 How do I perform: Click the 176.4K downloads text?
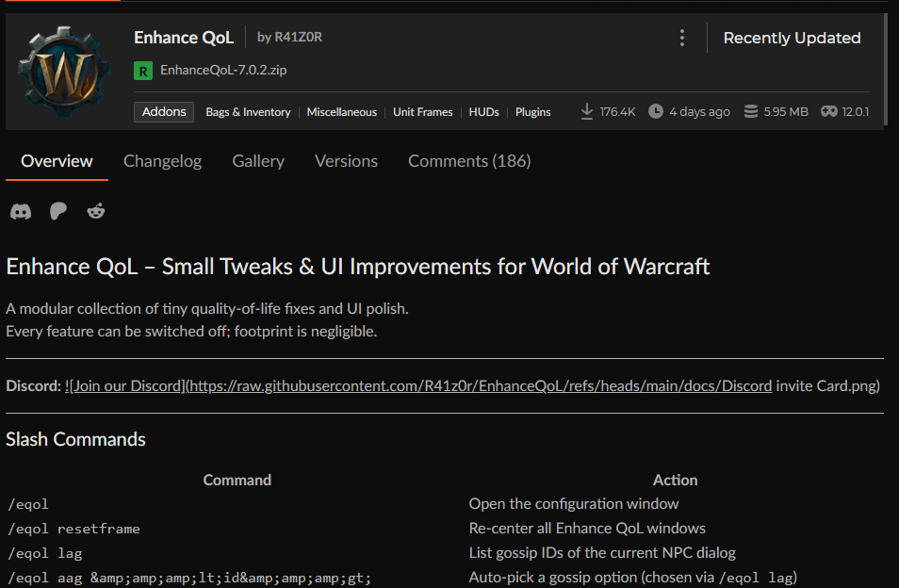click(x=617, y=112)
